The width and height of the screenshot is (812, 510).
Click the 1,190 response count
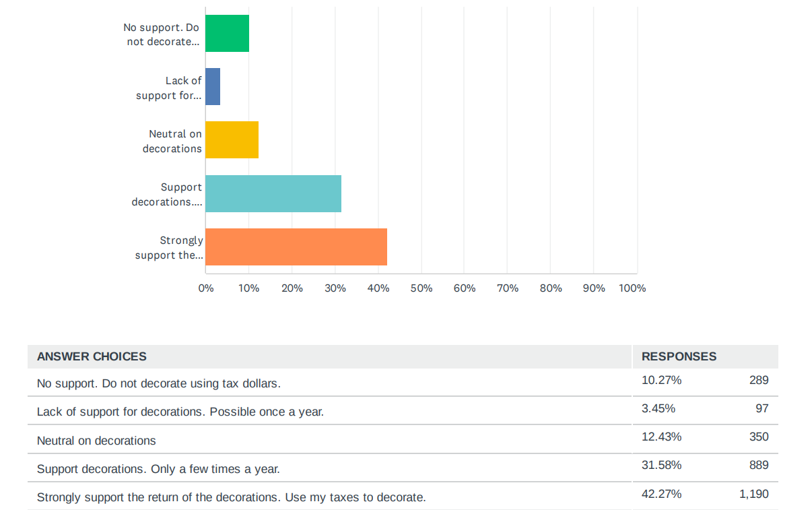tap(753, 494)
